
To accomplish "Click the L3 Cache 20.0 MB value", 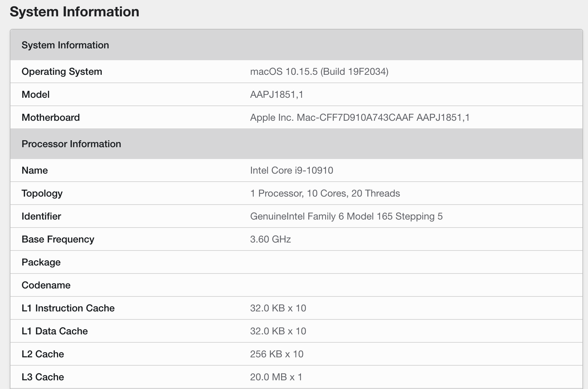I will pos(276,377).
